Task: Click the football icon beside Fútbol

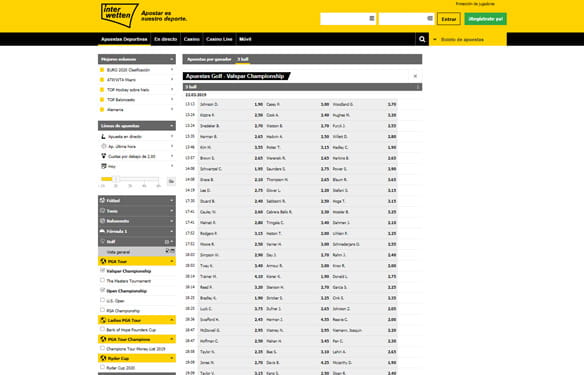Action: pyautogui.click(x=102, y=200)
